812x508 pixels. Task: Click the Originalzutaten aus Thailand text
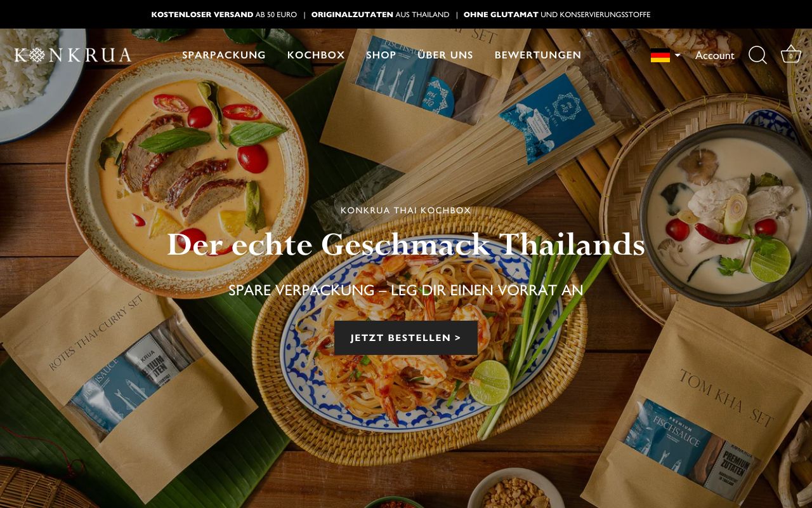[x=381, y=15]
